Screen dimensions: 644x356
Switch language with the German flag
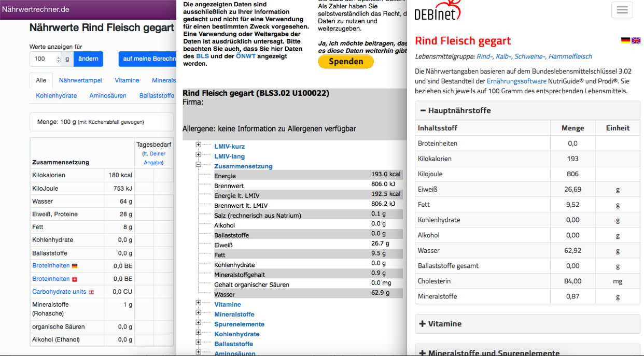click(x=625, y=40)
